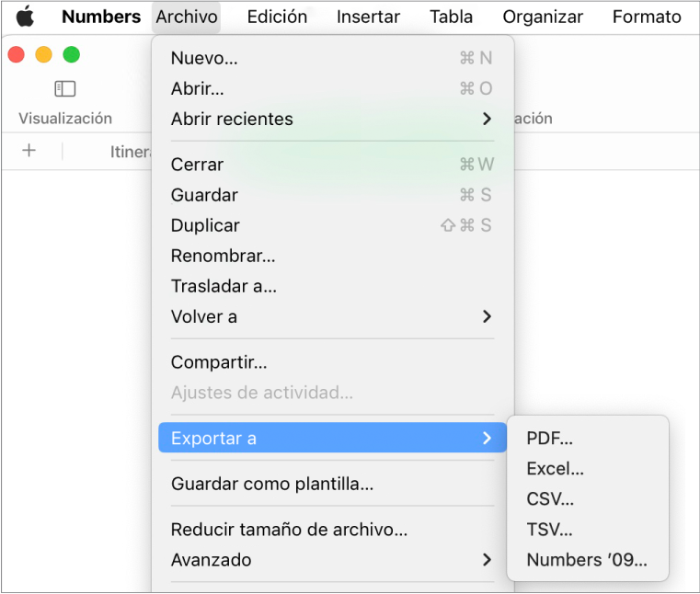Screen dimensions: 700x594
Task: Click the green full screen button
Action: pyautogui.click(x=72, y=54)
